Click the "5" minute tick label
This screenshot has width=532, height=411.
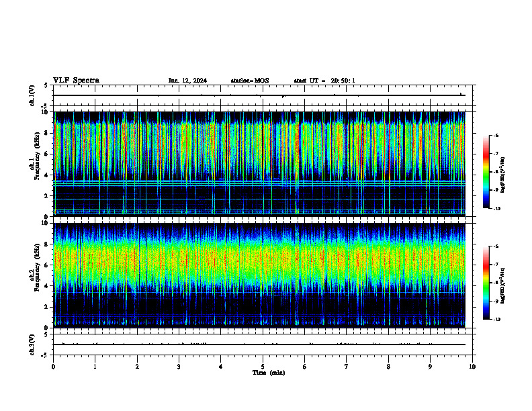click(263, 367)
